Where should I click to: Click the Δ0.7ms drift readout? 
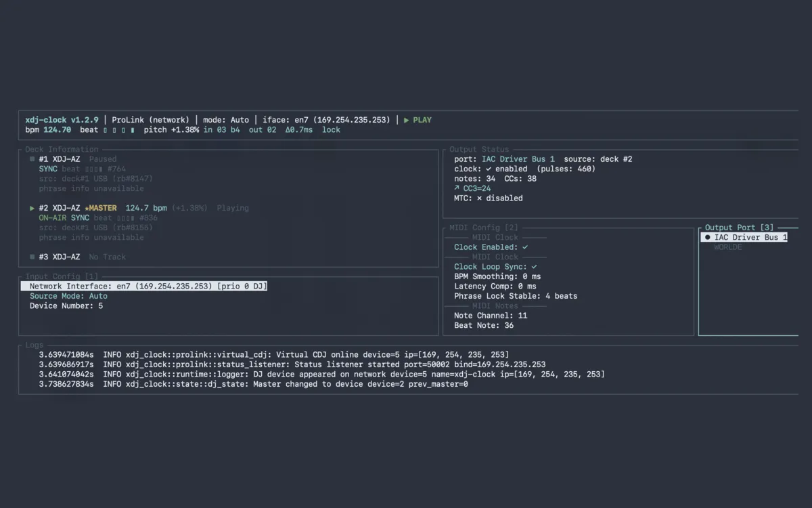click(299, 130)
